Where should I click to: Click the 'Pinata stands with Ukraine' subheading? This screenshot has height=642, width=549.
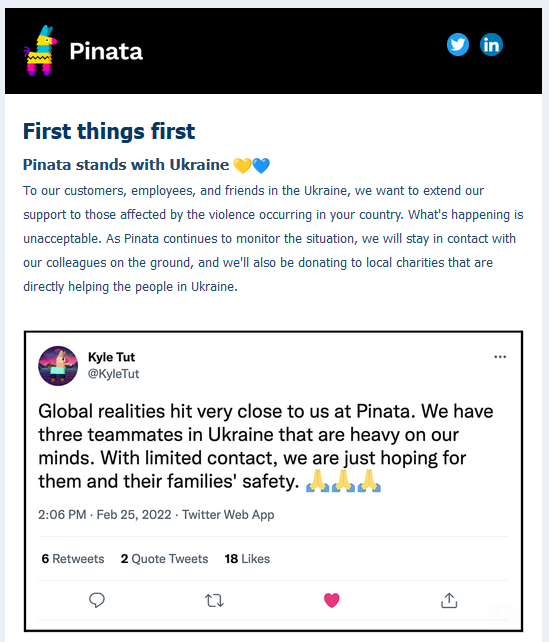point(126,165)
